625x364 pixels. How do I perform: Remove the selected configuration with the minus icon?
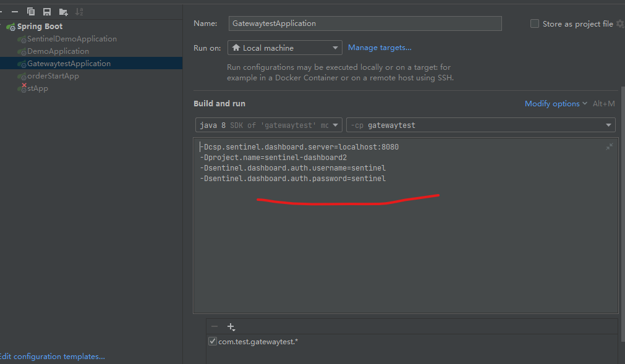pyautogui.click(x=15, y=12)
